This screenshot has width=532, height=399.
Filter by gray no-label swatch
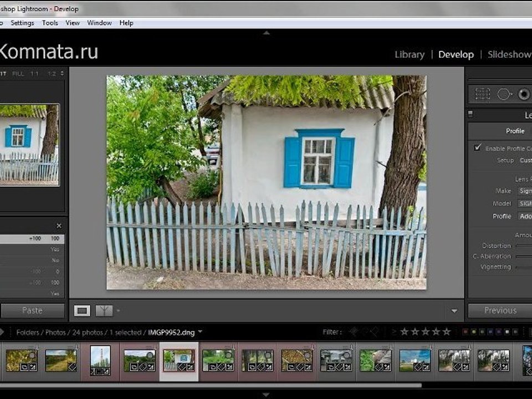(515, 331)
